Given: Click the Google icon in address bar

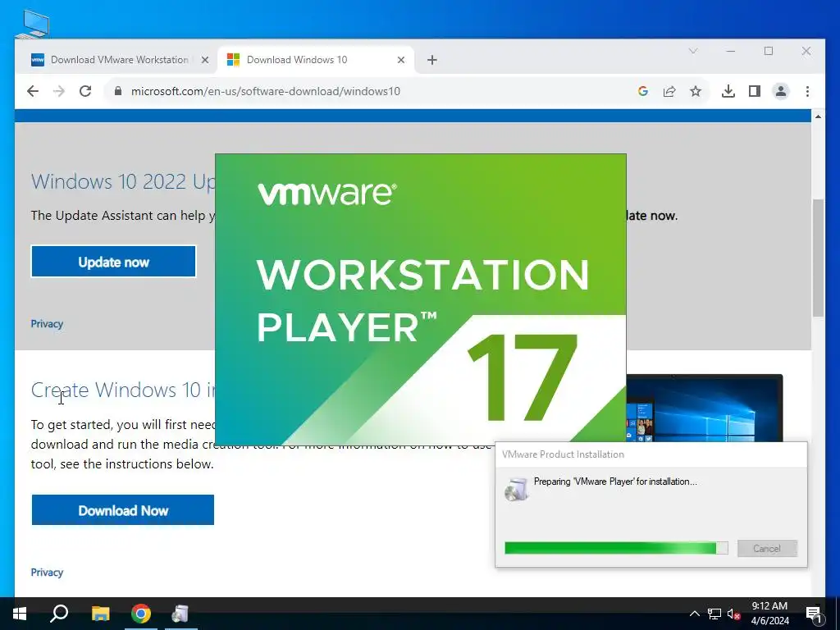Looking at the screenshot, I should tap(643, 91).
